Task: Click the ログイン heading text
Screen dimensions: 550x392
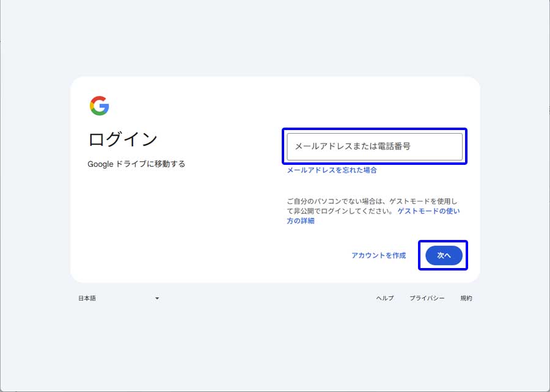Action: point(123,139)
